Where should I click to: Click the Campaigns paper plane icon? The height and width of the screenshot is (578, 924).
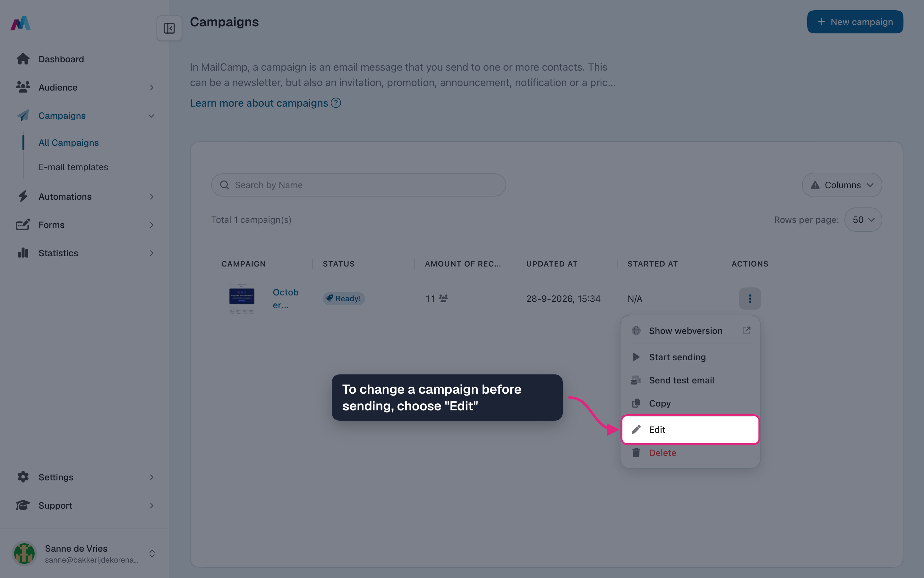click(x=23, y=116)
